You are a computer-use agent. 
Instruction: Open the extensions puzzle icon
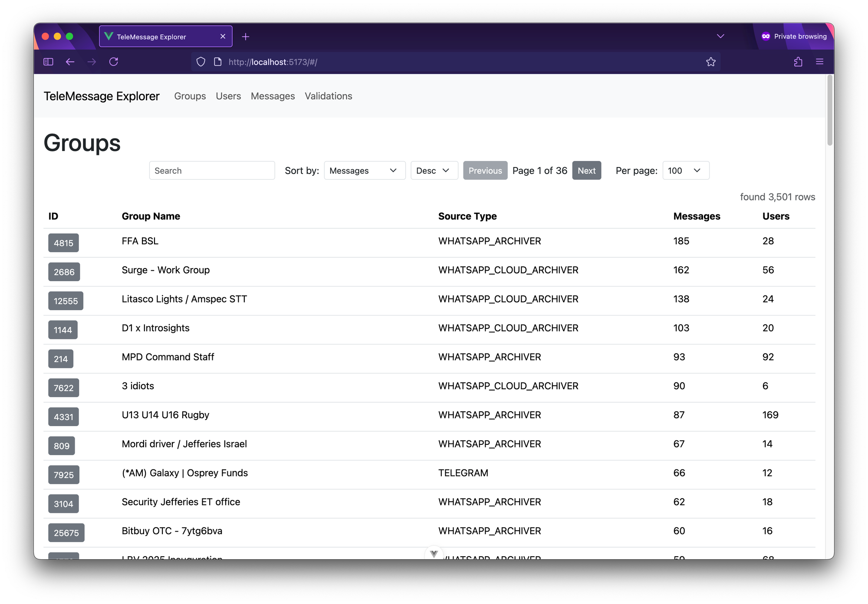tap(798, 62)
